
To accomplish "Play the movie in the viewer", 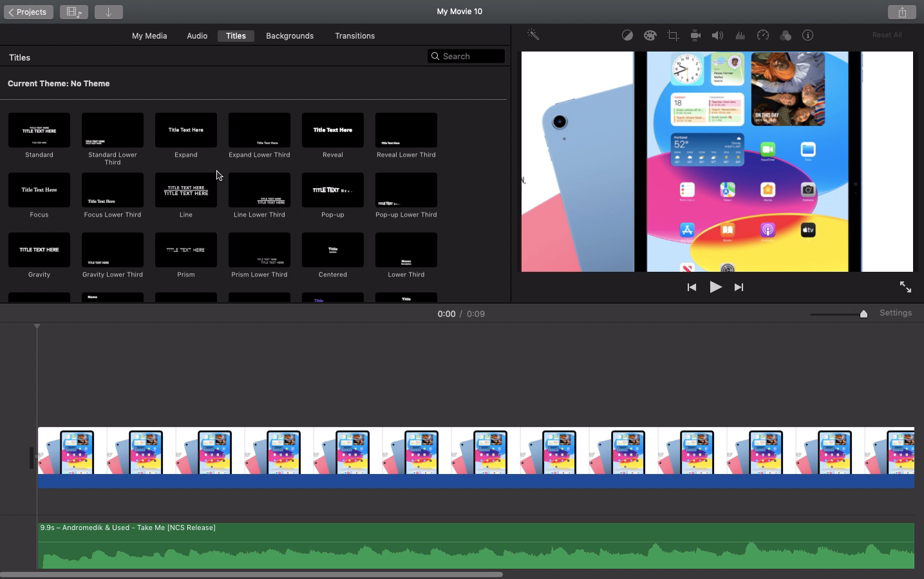I will pos(715,287).
